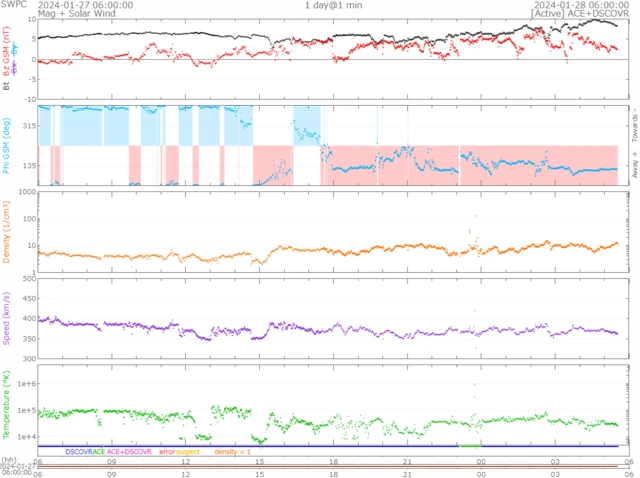Click the green ACE legend entry
This screenshot has height=478, width=640.
pos(100,452)
